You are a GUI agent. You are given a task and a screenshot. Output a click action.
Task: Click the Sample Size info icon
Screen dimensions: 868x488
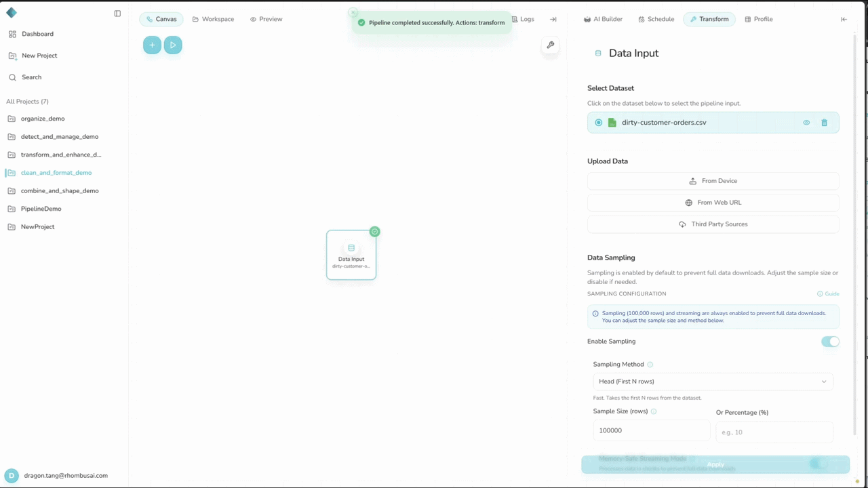(654, 411)
